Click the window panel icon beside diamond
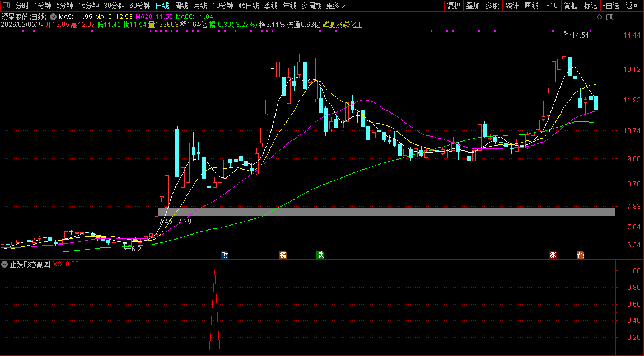The image size is (644, 356). 609,17
